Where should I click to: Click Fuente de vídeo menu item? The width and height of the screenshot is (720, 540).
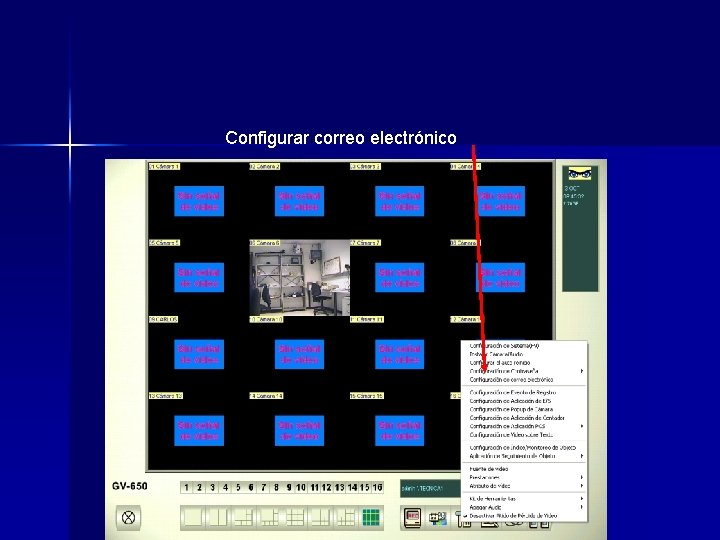click(x=489, y=469)
